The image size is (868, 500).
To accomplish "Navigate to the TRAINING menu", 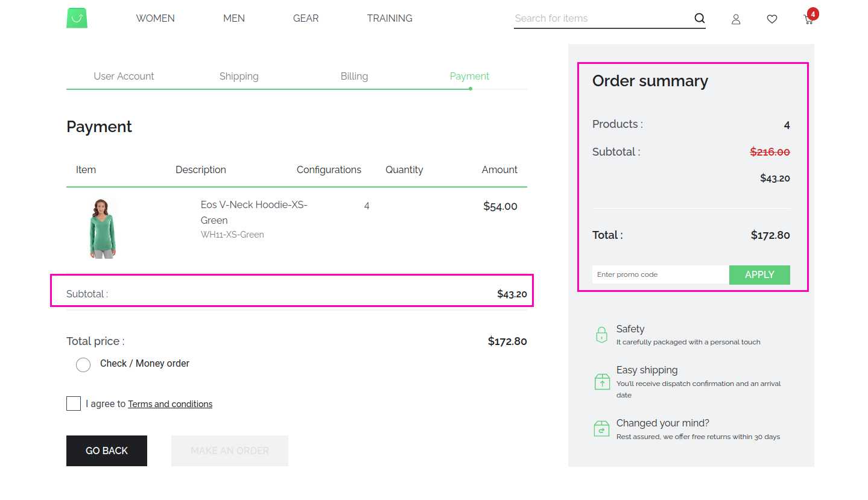I will click(389, 18).
